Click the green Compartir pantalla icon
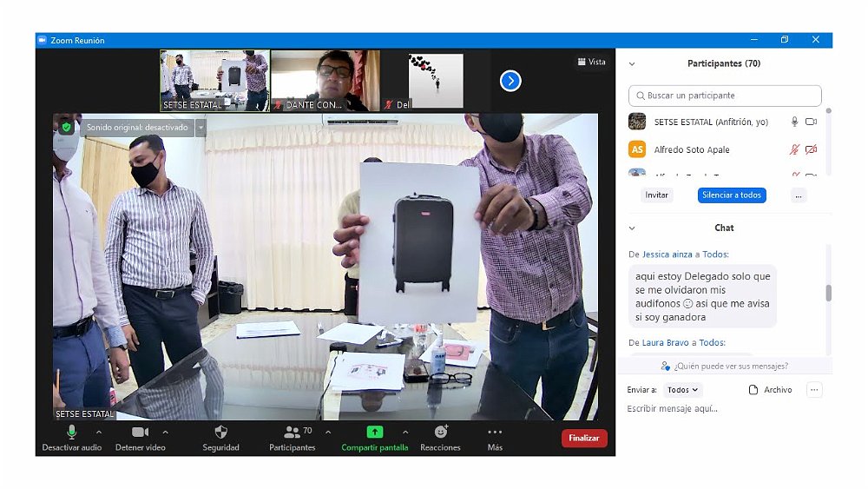Screen dimensions: 868x489 point(374,432)
